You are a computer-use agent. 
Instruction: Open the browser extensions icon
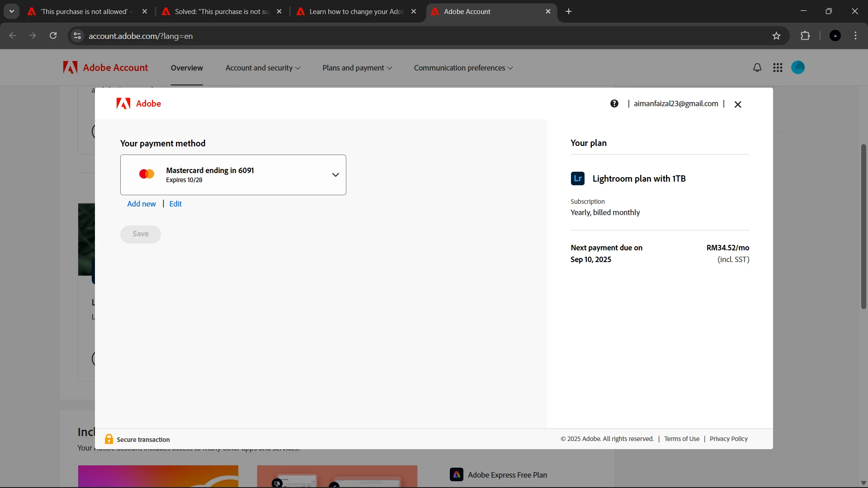click(x=805, y=36)
